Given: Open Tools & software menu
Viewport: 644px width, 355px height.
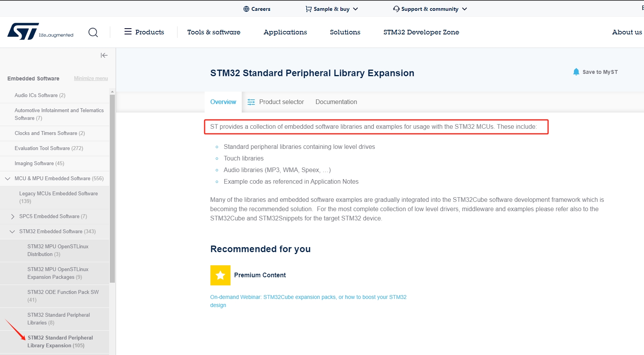Looking at the screenshot, I should pos(214,32).
